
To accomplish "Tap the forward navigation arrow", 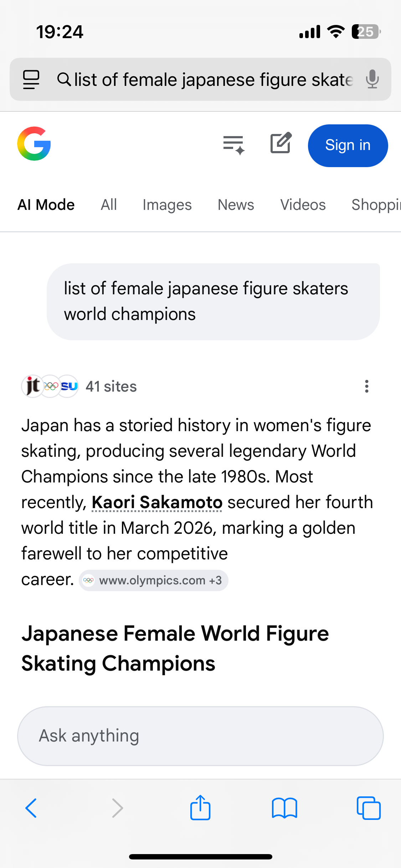I will pyautogui.click(x=117, y=808).
